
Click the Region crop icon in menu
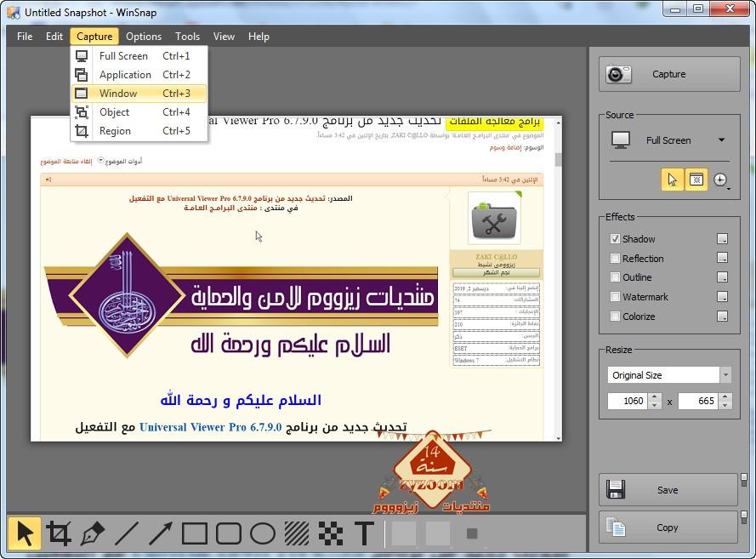[x=82, y=131]
